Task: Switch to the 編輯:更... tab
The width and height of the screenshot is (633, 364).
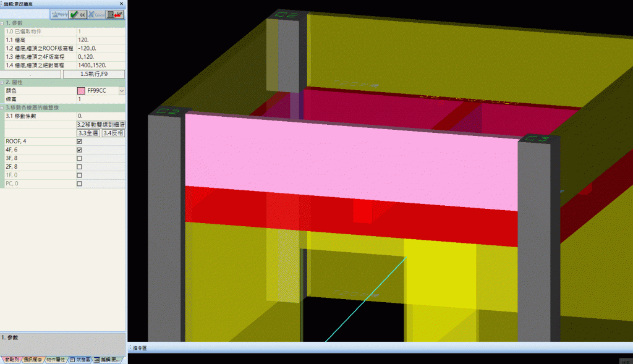Action: 108,360
